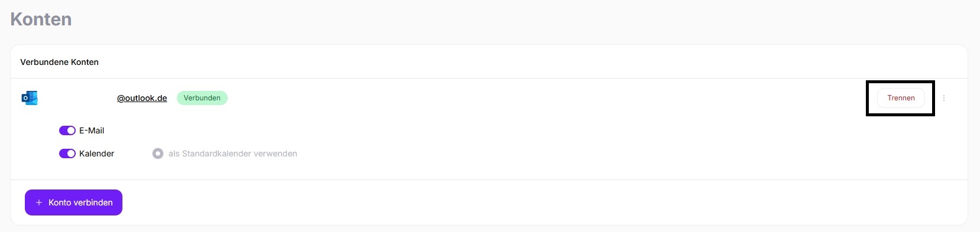Click the Konto verbinden button
The image size is (980, 232).
coord(73,202)
